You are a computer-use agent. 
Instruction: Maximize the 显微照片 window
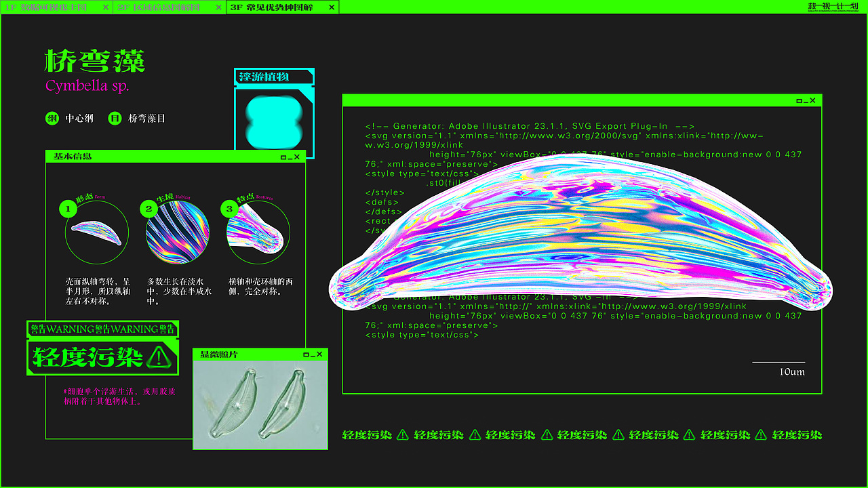(x=306, y=354)
